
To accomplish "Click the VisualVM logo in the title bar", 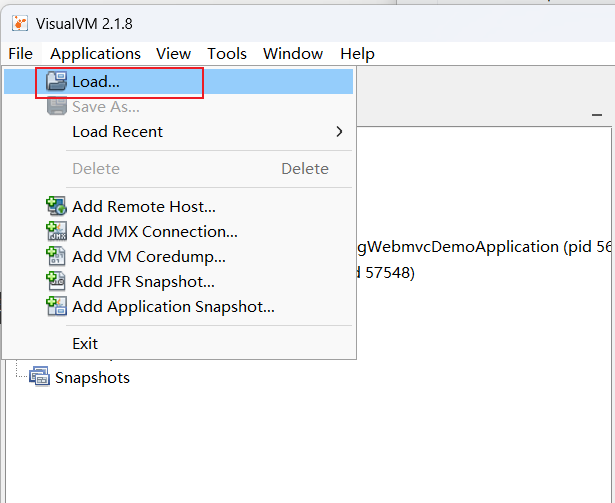I will pyautogui.click(x=19, y=22).
